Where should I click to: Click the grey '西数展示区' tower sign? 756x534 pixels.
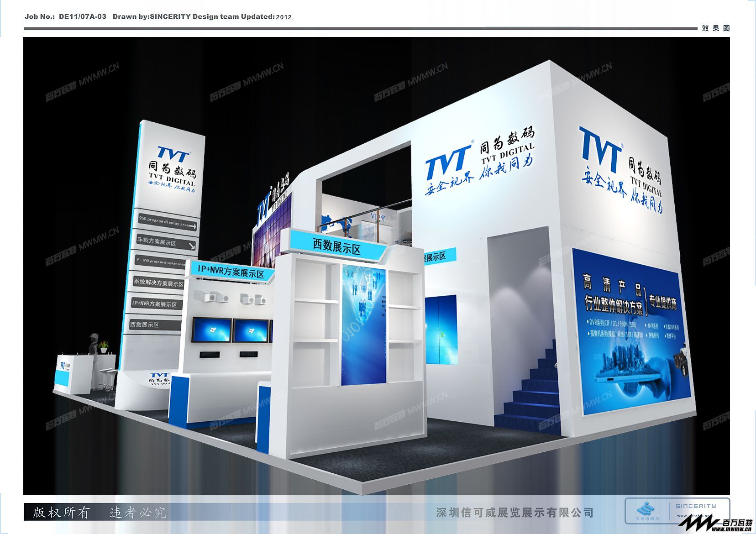(x=155, y=325)
